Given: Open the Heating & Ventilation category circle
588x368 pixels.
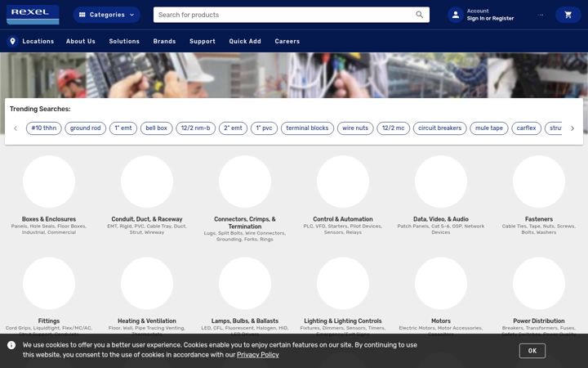Looking at the screenshot, I should pos(147,283).
